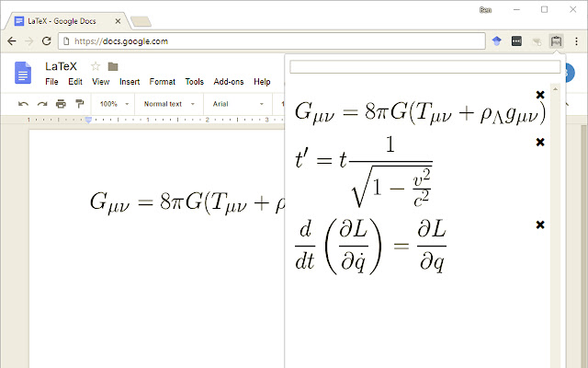The width and height of the screenshot is (588, 368).
Task: Close the LaTeX - Google Docs tab
Action: click(x=118, y=21)
